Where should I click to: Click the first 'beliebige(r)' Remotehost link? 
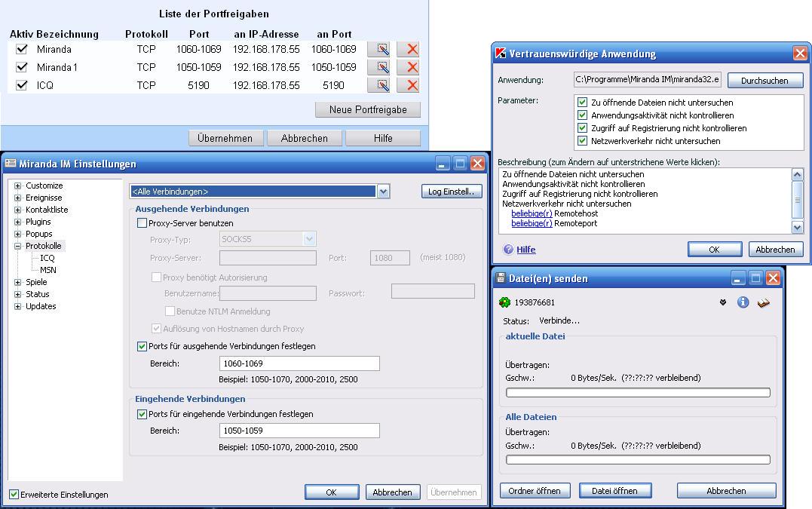click(532, 213)
